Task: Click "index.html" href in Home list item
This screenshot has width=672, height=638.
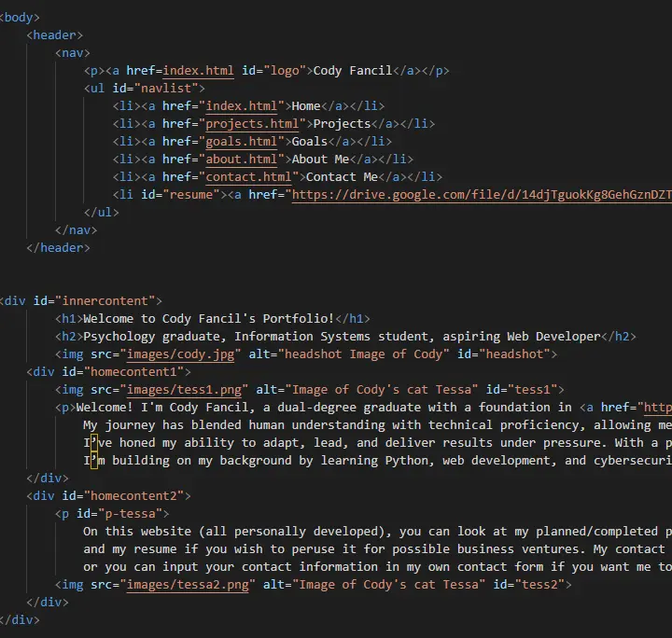Action: (x=242, y=106)
